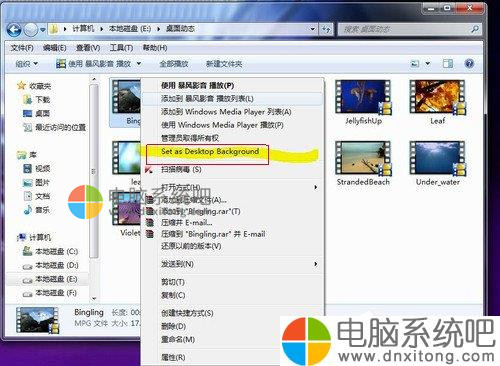Click the change view icon
The height and width of the screenshot is (366, 500).
coord(415,63)
